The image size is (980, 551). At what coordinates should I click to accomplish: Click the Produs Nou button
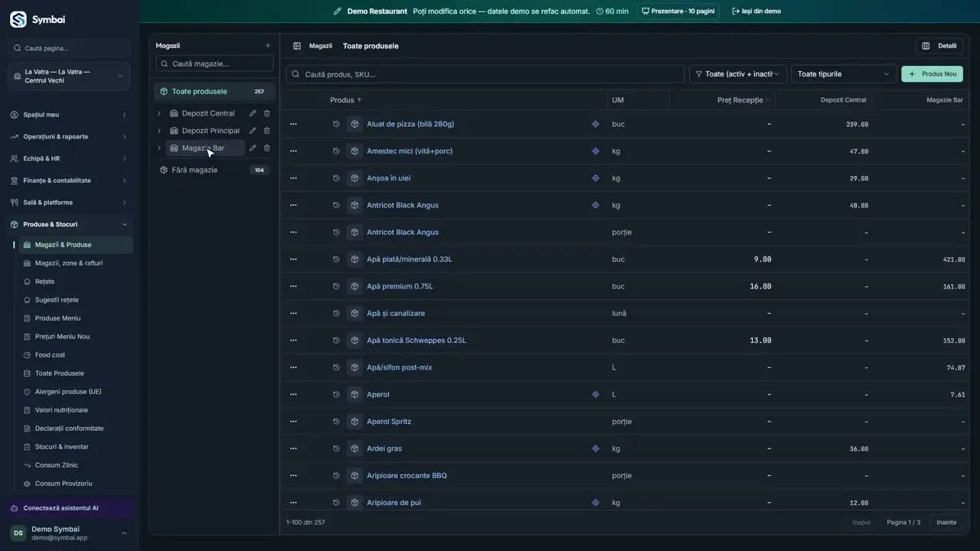[933, 74]
